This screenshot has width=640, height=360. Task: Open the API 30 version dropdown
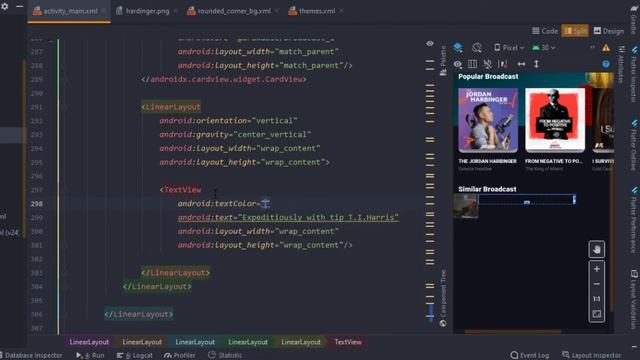(x=544, y=48)
